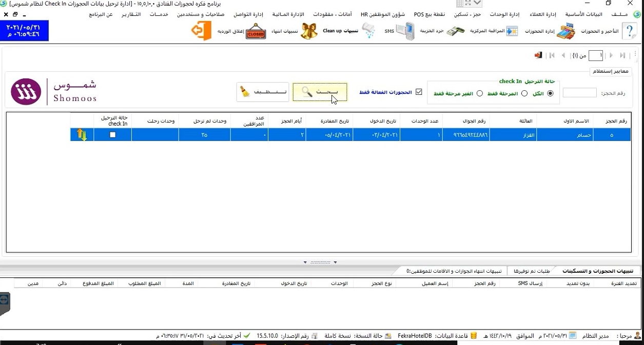Toggle the active reservations only checkbox
The width and height of the screenshot is (644, 345).
pyautogui.click(x=419, y=92)
